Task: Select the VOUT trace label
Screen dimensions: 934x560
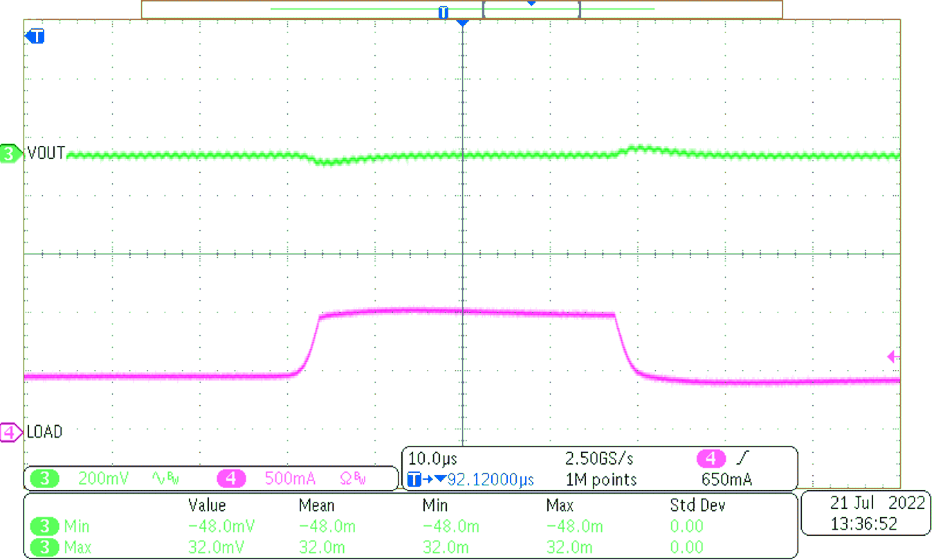Action: tap(45, 154)
